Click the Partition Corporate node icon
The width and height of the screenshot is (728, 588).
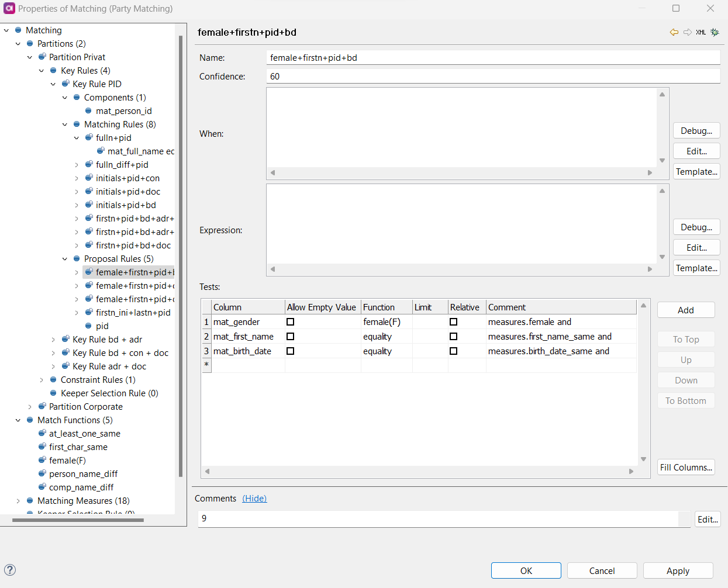[42, 406]
